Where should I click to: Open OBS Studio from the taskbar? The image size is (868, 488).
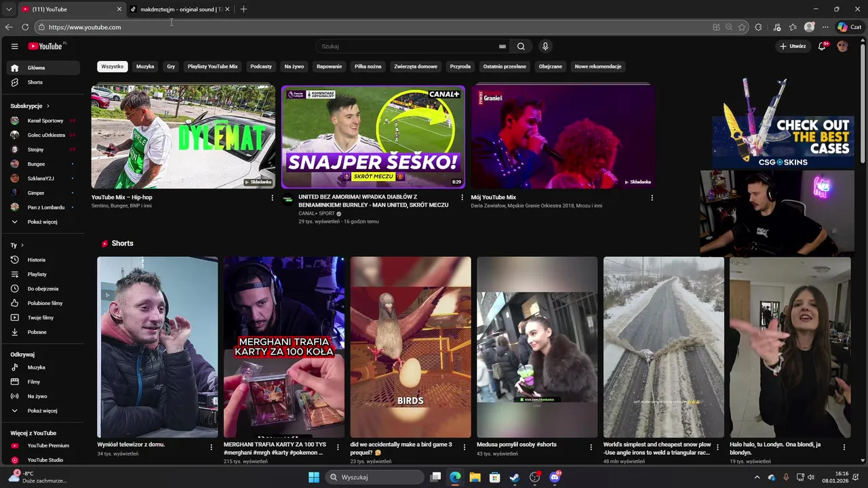coord(535,477)
